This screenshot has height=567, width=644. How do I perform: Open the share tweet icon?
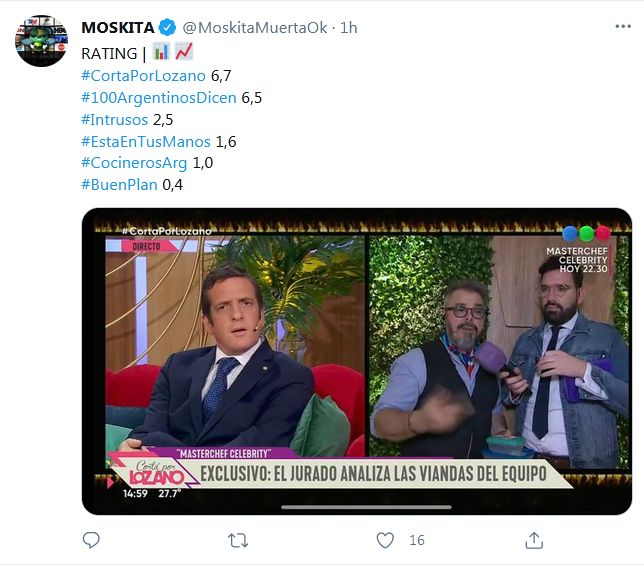[534, 540]
